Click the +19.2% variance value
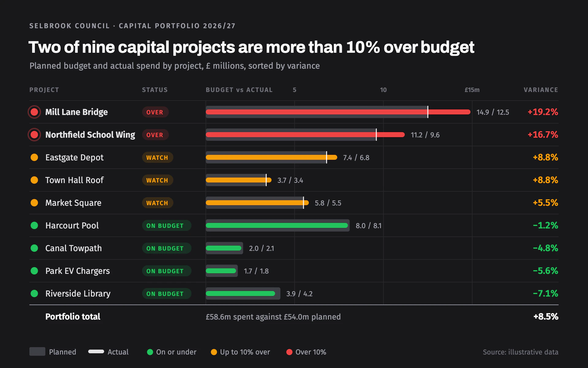This screenshot has height=368, width=588. [x=543, y=112]
